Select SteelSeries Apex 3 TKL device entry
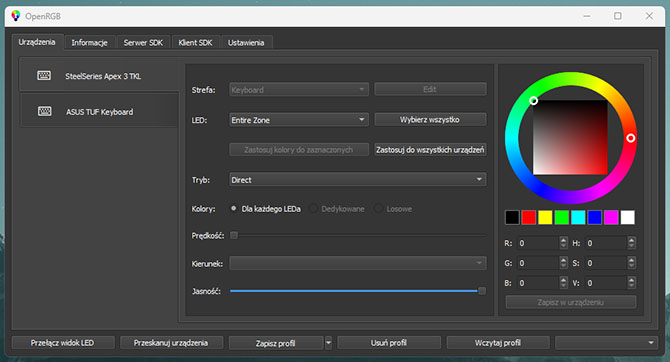Screen dimensions: 670x362 coord(99,76)
